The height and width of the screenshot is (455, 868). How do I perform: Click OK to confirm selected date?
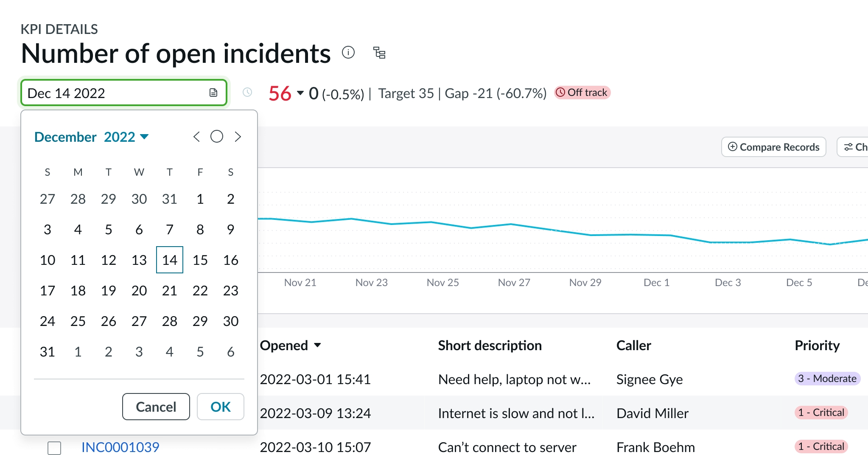(x=220, y=407)
